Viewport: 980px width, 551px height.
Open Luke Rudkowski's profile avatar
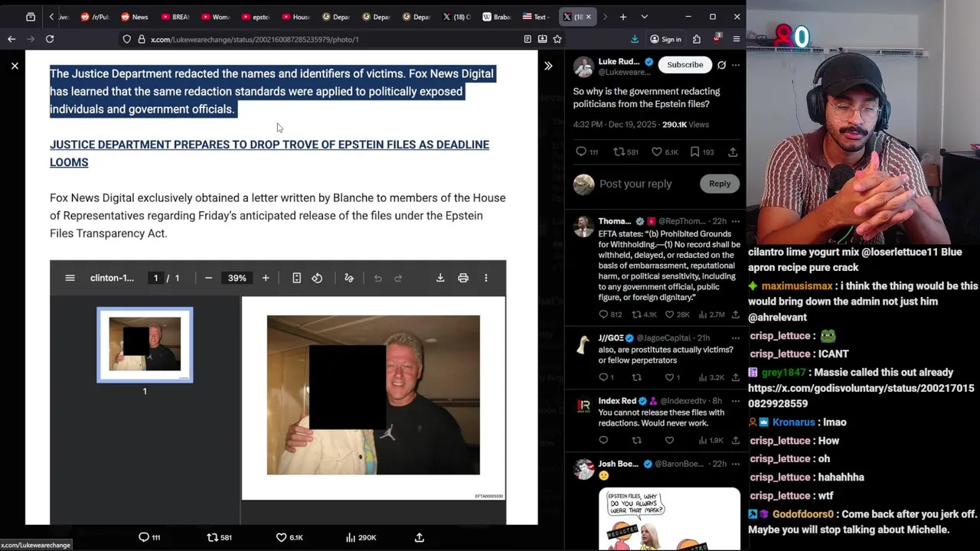[x=583, y=66]
